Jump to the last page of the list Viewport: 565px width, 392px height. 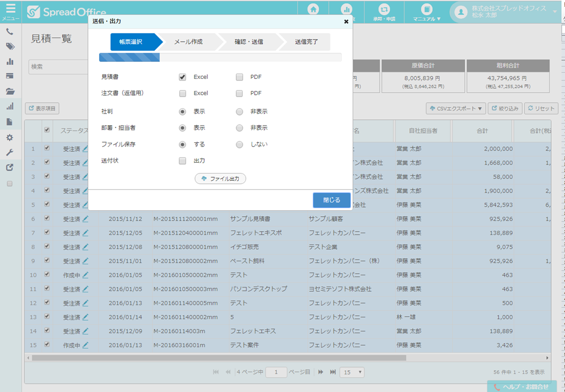point(333,372)
